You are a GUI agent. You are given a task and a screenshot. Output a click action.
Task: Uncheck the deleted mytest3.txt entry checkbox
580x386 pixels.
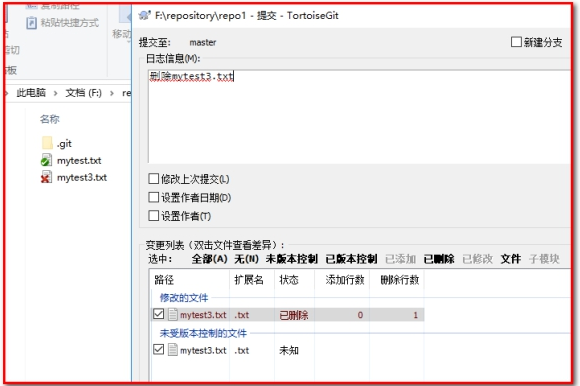click(158, 314)
